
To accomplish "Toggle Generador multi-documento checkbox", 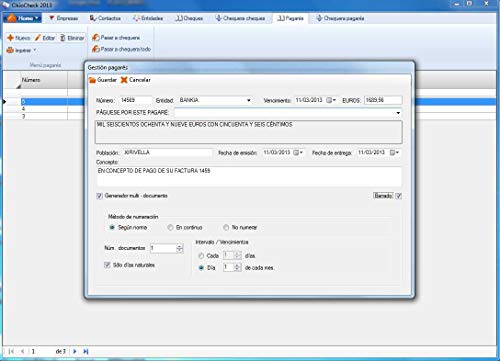I will pos(99,196).
